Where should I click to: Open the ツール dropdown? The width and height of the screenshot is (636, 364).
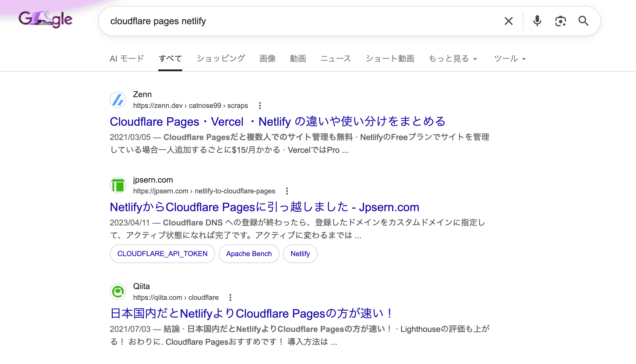pyautogui.click(x=509, y=58)
